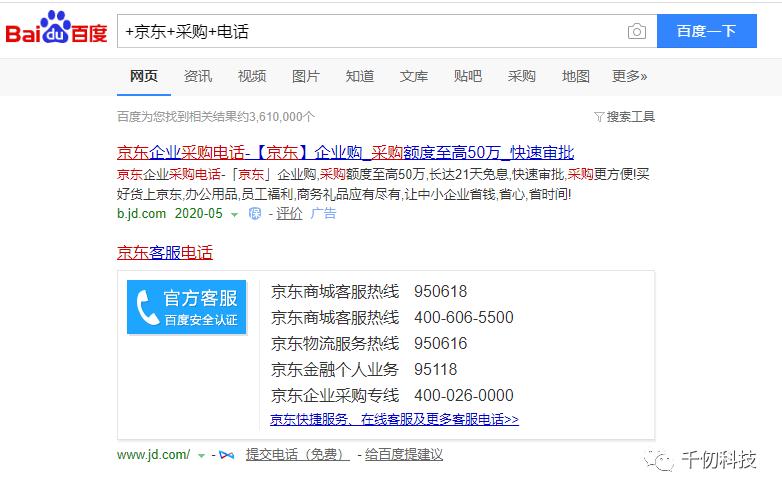The height and width of the screenshot is (494, 782).
Task: Switch to the 视频 tab
Action: click(x=252, y=76)
